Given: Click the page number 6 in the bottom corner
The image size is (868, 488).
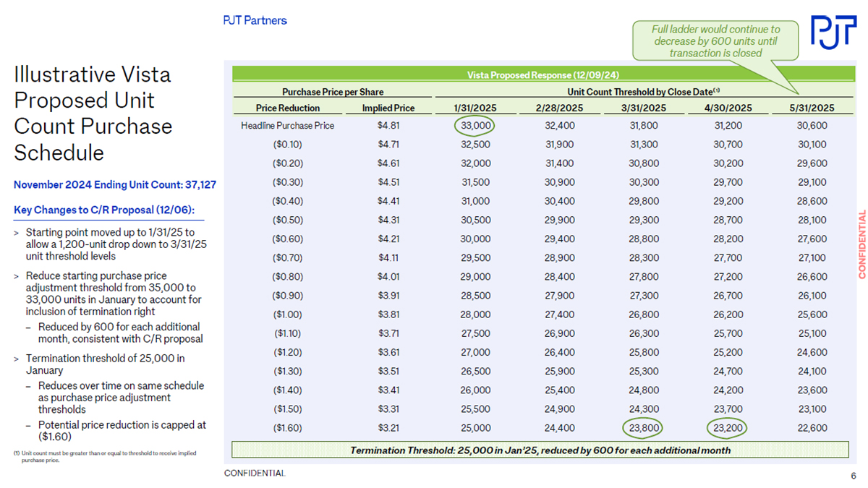Looking at the screenshot, I should click(854, 475).
